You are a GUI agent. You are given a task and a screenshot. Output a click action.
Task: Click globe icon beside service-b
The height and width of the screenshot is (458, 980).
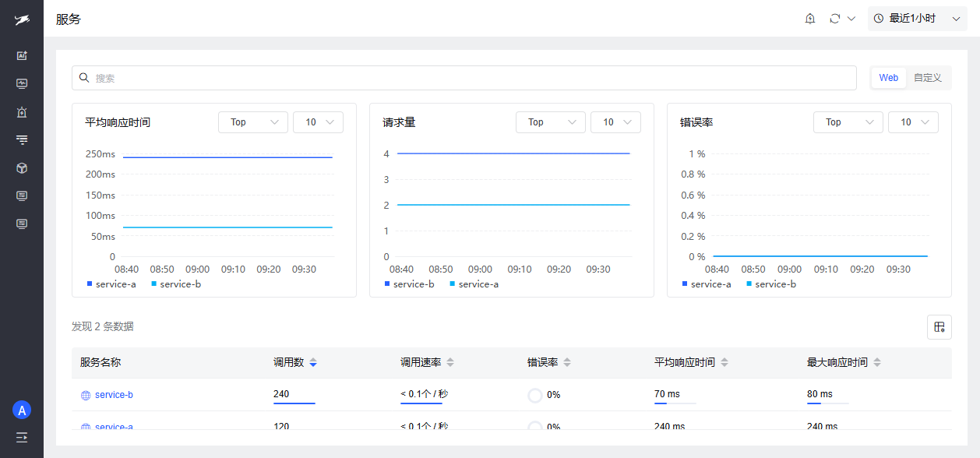tap(86, 396)
